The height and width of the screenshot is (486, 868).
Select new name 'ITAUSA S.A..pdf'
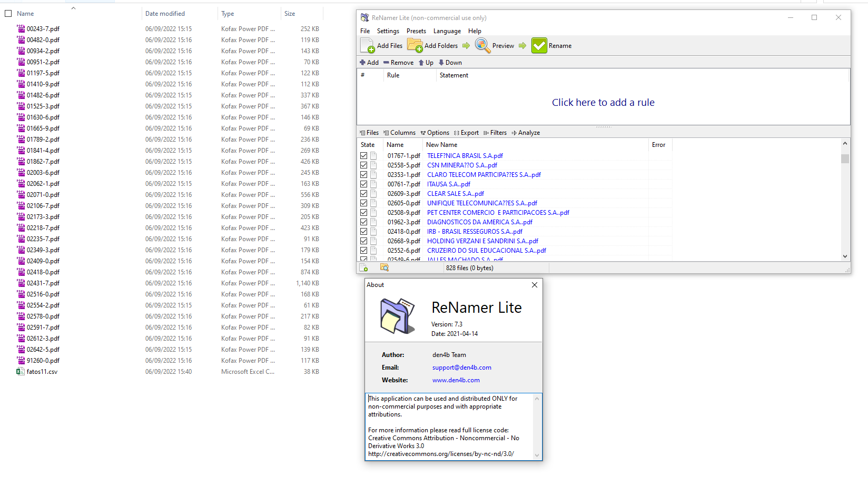coord(449,184)
